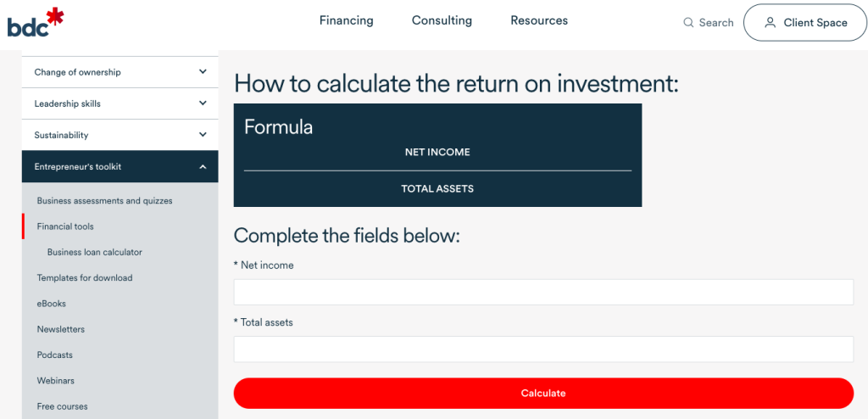Image resolution: width=868 pixels, height=419 pixels.
Task: Expand the Change of ownership section
Action: pos(203,72)
